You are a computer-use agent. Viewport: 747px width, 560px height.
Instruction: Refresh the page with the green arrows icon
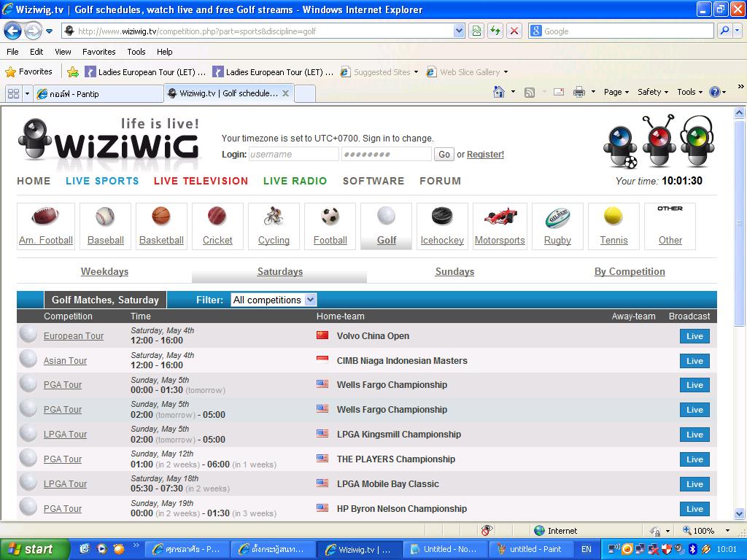click(495, 31)
